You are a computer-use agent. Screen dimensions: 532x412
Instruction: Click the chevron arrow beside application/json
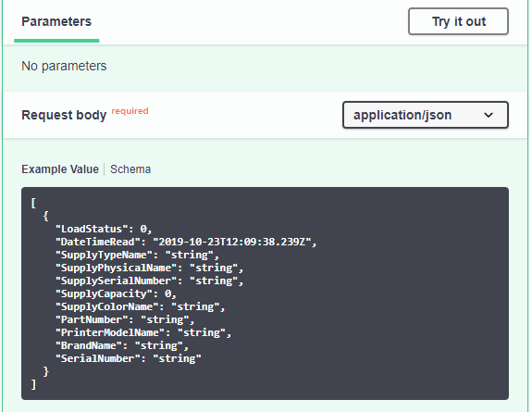pos(489,115)
